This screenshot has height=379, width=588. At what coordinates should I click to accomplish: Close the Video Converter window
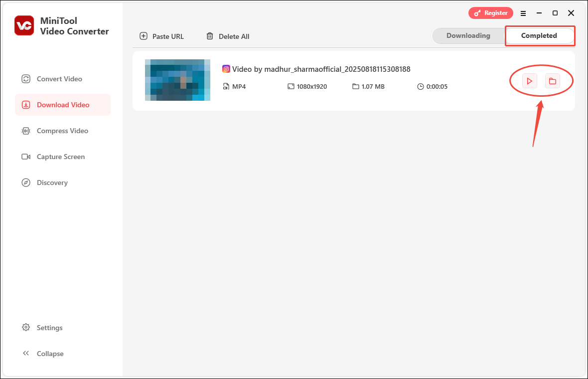coord(571,13)
